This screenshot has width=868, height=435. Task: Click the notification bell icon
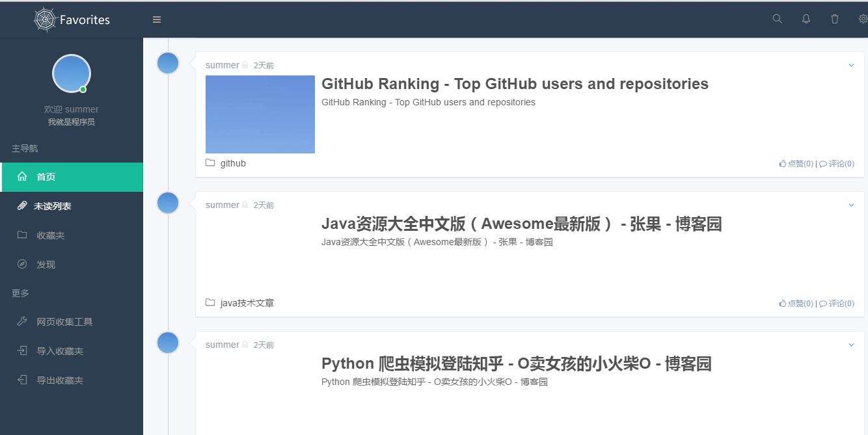tap(806, 19)
